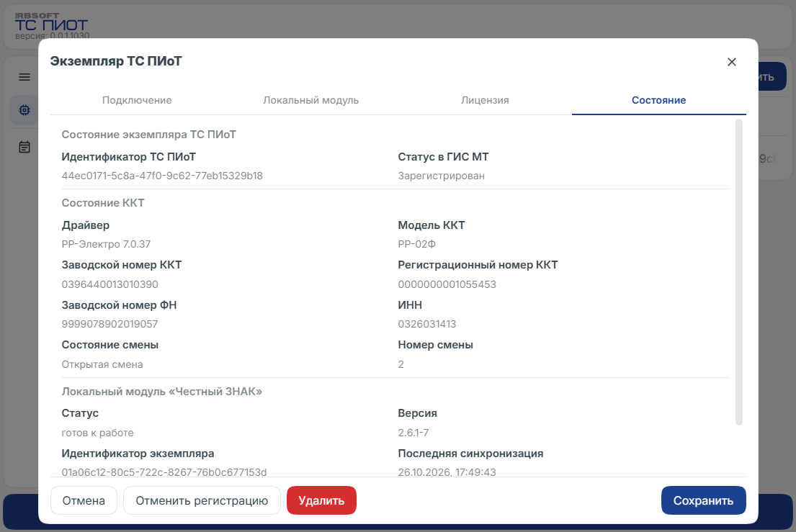Click the ТС ПИоТ identifier 44ec0171-5c8a-47f0-9c62-77eb15329b18
The image size is (796, 532).
pos(163,176)
